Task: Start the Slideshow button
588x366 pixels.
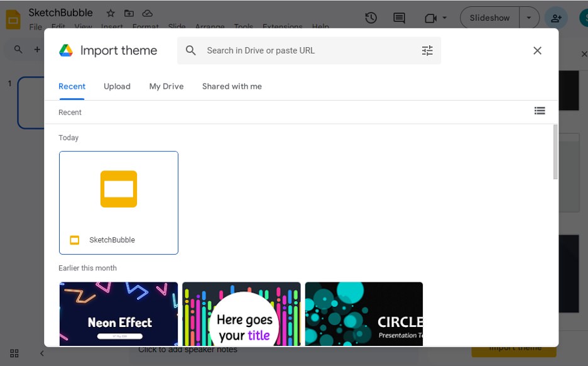Action: pyautogui.click(x=490, y=18)
